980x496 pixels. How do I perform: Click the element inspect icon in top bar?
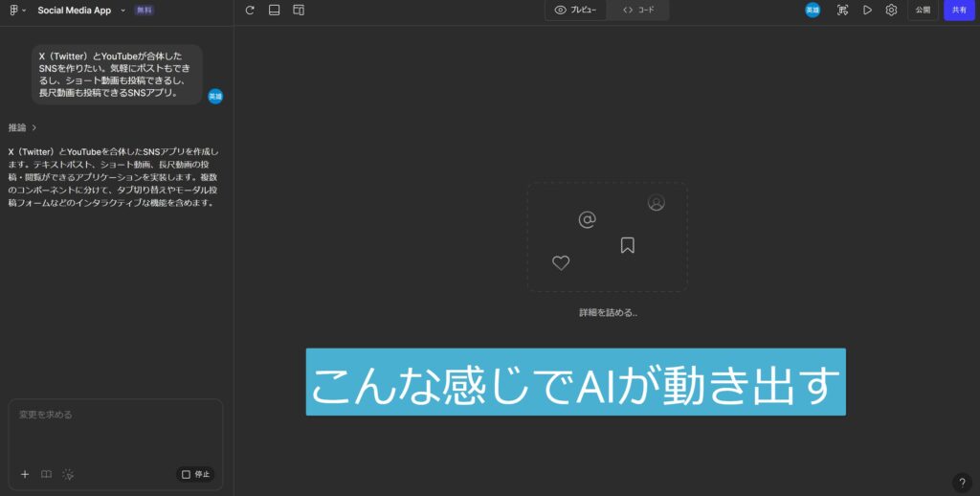tap(842, 11)
